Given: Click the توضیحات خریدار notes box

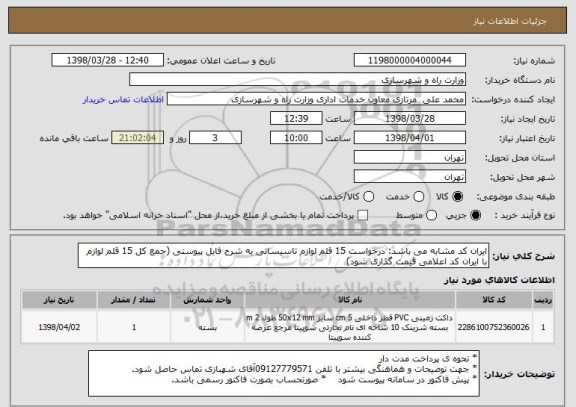Looking at the screenshot, I should [x=284, y=374].
